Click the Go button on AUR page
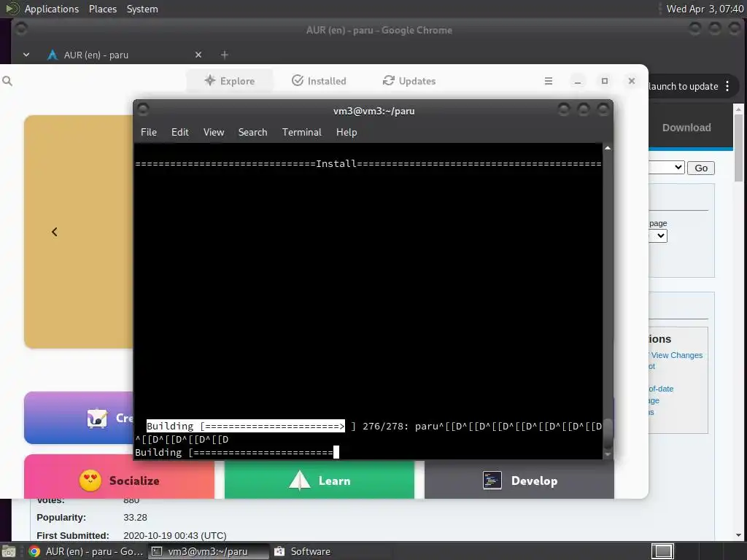The height and width of the screenshot is (560, 747). tap(701, 168)
